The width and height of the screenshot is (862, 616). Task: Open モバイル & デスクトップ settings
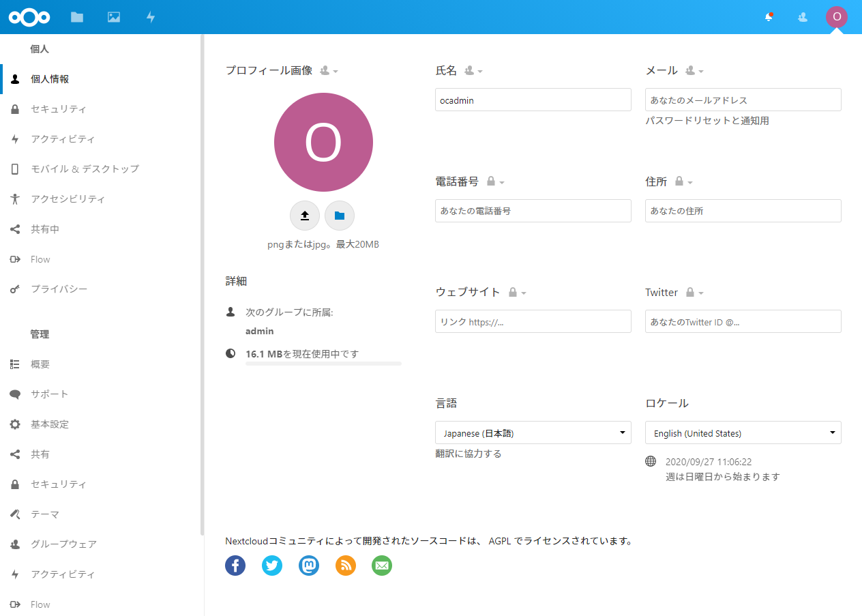101,169
